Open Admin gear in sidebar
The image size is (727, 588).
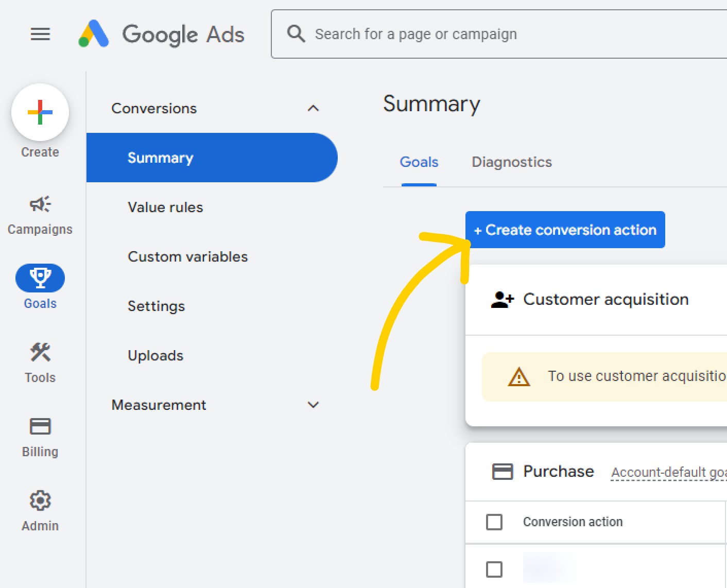click(x=40, y=512)
